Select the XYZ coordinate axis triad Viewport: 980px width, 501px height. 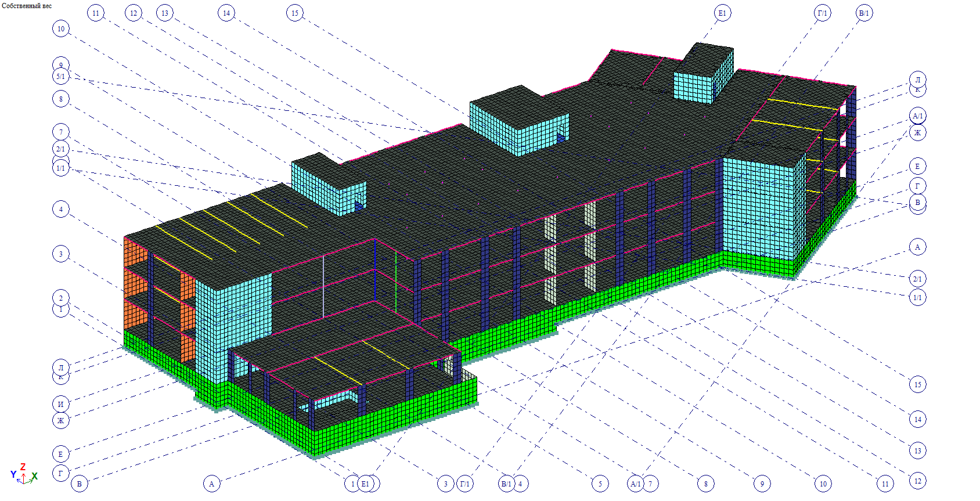pos(23,474)
